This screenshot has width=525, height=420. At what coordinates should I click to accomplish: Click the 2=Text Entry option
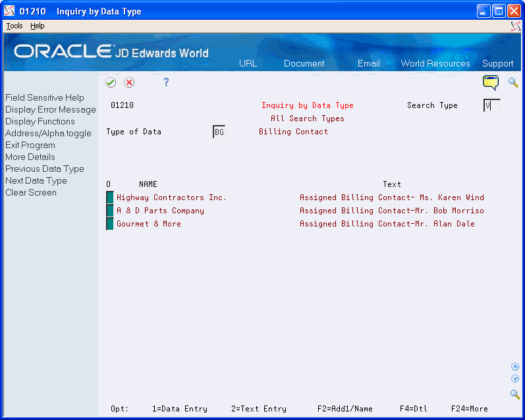coord(259,409)
